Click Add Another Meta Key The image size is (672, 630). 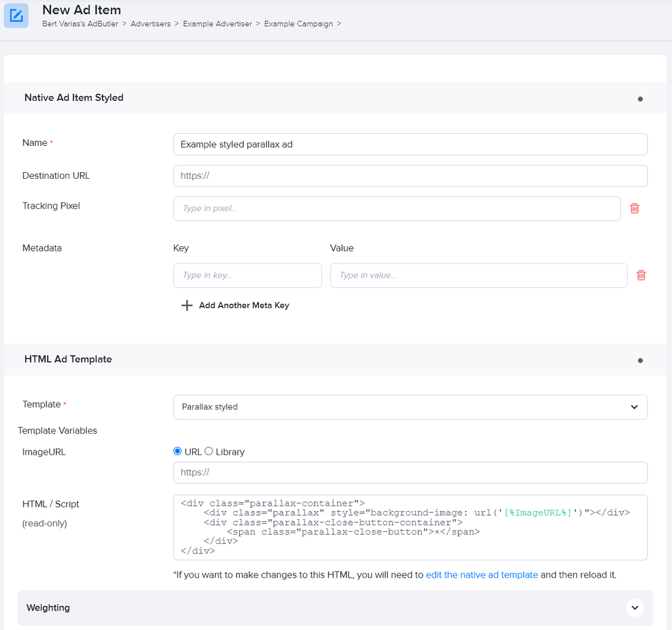pos(244,305)
